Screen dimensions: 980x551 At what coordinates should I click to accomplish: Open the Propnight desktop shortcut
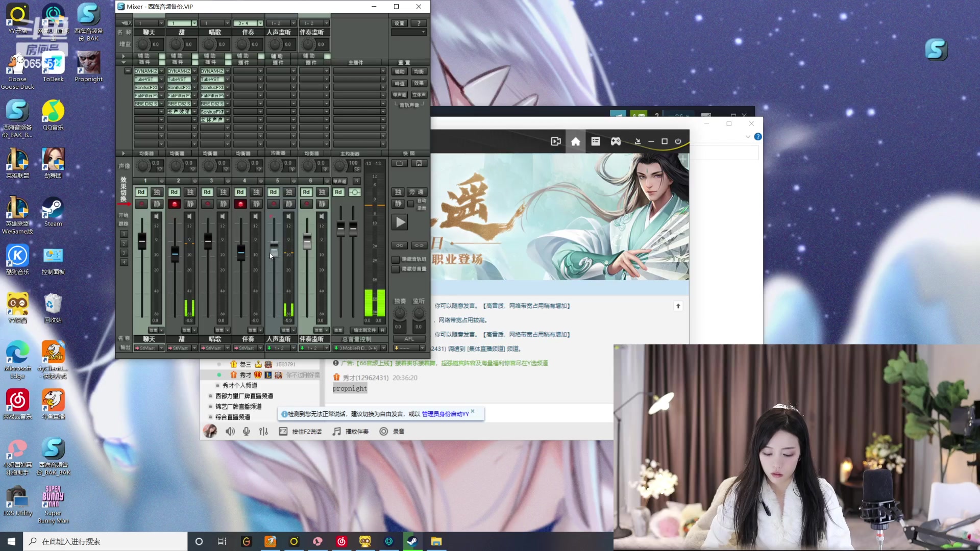click(x=88, y=67)
